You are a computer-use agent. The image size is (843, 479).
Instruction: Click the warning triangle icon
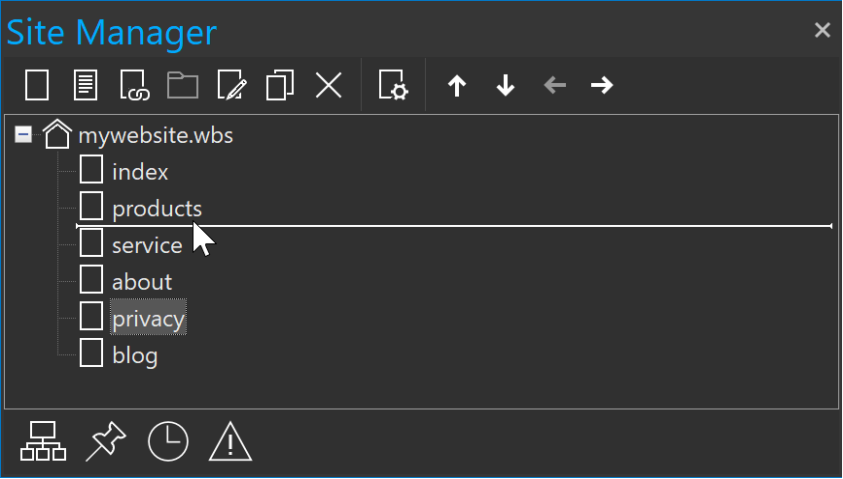pyautogui.click(x=230, y=441)
